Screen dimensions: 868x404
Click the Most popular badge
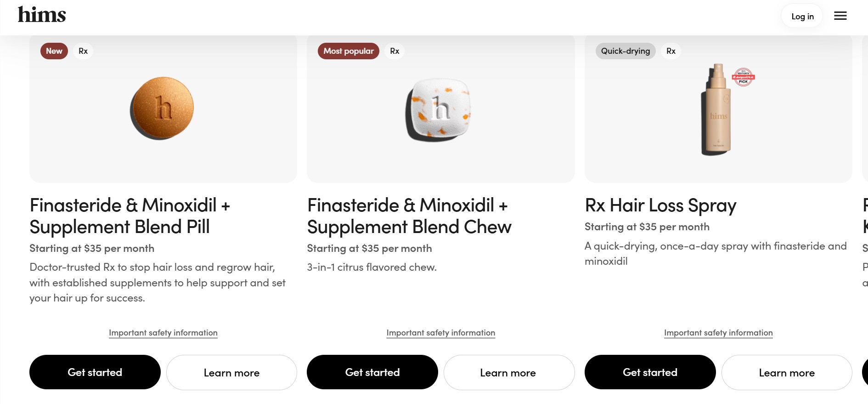[348, 51]
